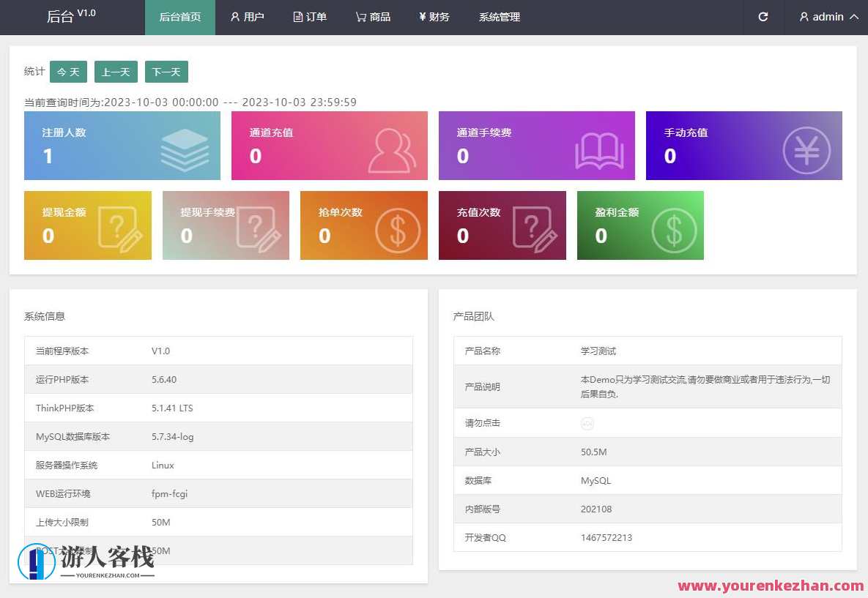Switch to the 后台首页 tab
This screenshot has height=598, width=868.
click(x=179, y=17)
